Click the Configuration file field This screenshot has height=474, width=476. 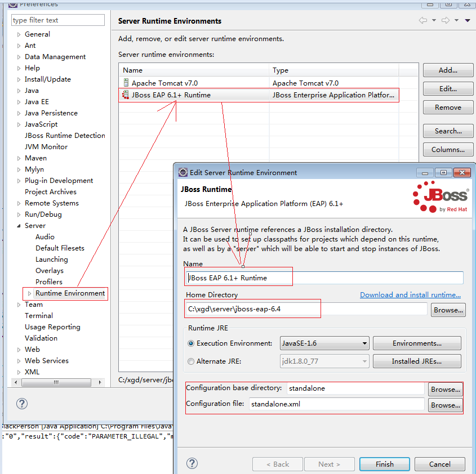pos(337,404)
